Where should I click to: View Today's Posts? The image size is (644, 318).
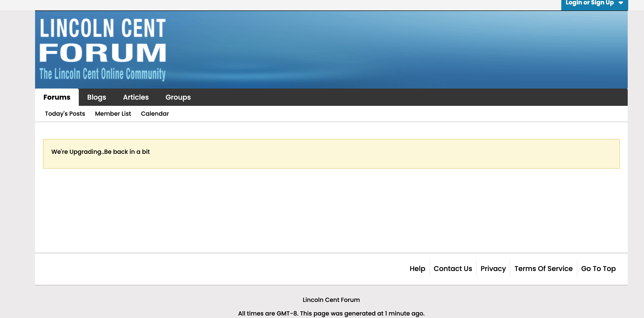(65, 114)
